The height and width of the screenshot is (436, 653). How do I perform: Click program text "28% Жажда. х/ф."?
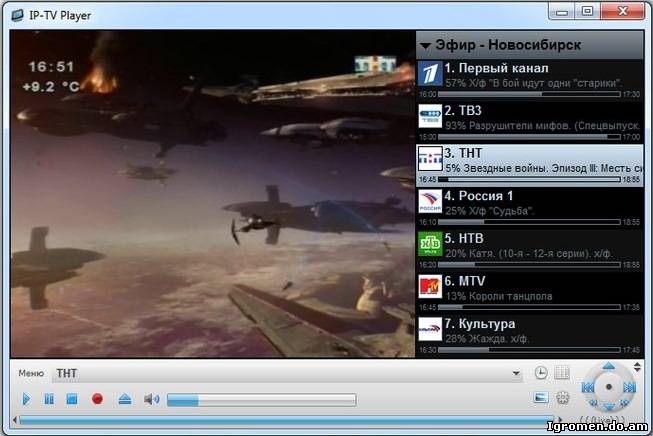click(487, 339)
